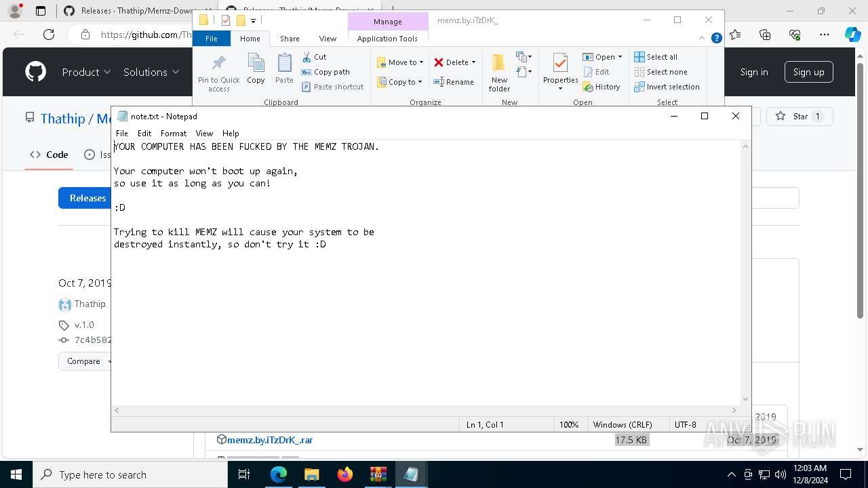Open the Thathip owner link

pos(62,119)
